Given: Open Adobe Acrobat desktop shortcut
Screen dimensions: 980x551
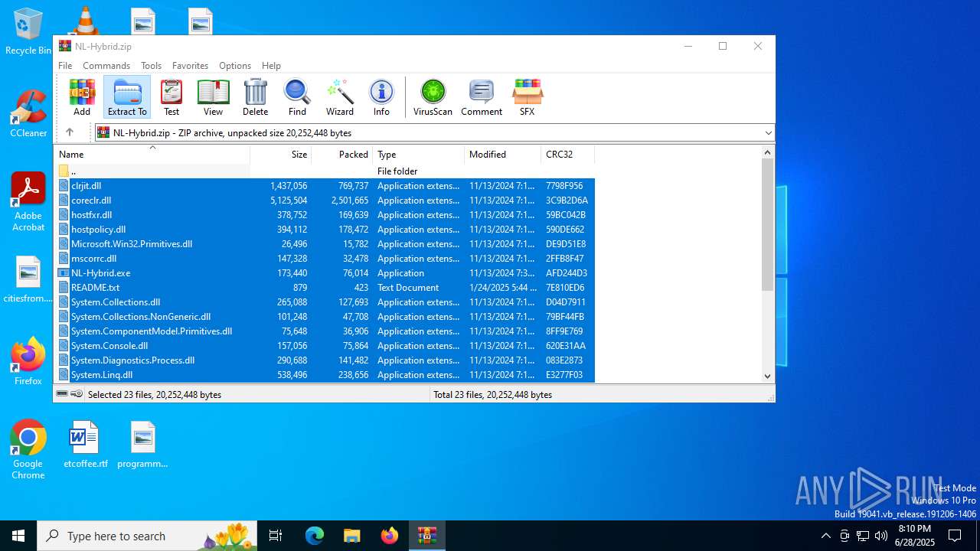Looking at the screenshot, I should (x=28, y=202).
